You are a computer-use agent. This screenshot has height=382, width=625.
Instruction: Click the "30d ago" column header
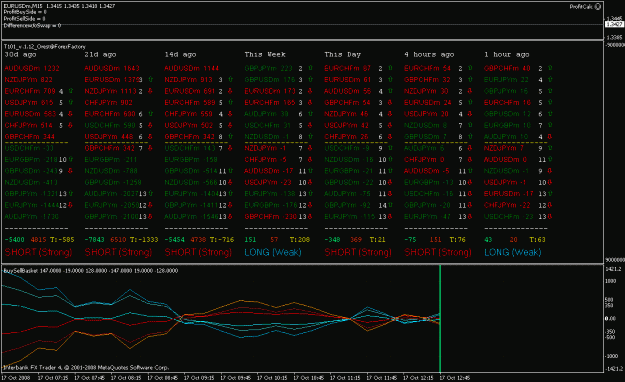[20, 55]
